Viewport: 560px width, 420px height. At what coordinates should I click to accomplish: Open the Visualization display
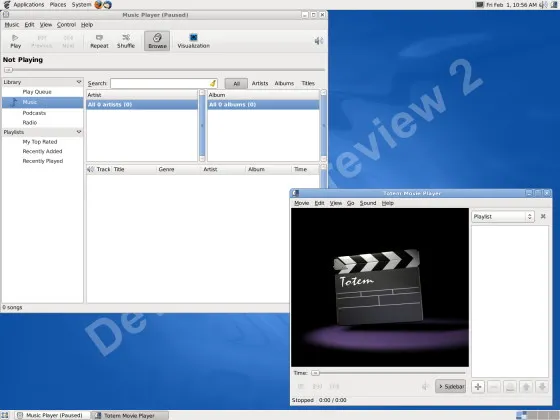[x=194, y=41]
